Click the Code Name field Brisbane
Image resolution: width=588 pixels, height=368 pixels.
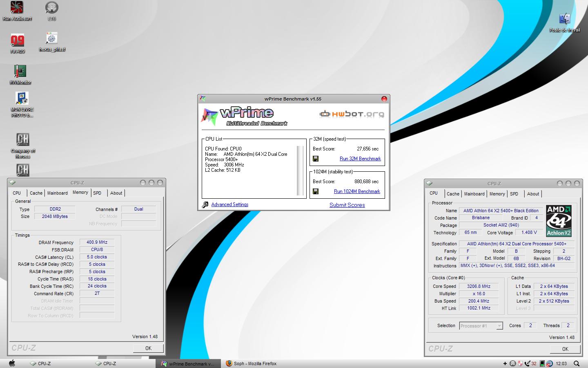pos(481,218)
